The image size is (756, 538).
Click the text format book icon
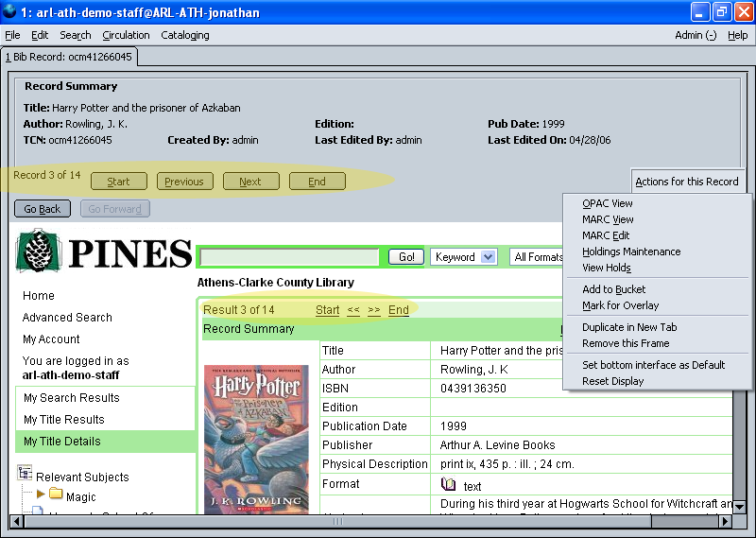pyautogui.click(x=449, y=485)
